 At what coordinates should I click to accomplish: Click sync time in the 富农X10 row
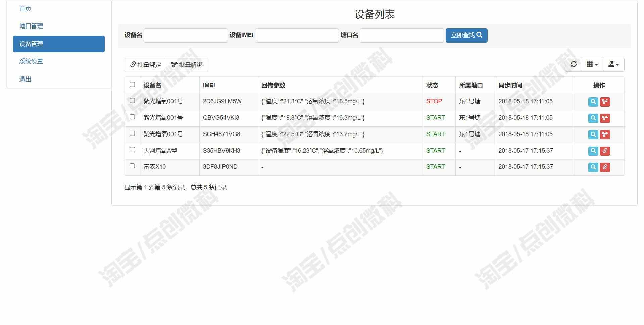[526, 167]
